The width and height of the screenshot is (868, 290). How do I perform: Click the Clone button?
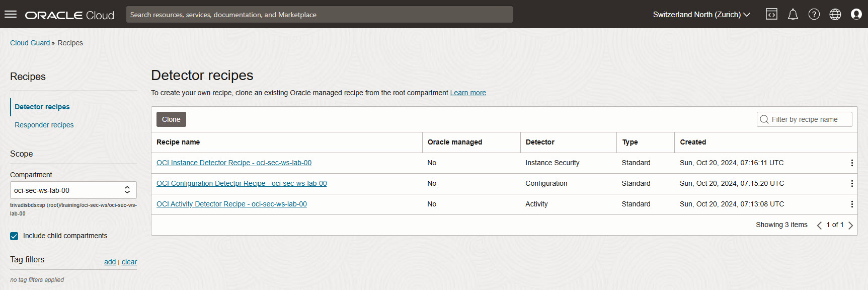pyautogui.click(x=171, y=119)
